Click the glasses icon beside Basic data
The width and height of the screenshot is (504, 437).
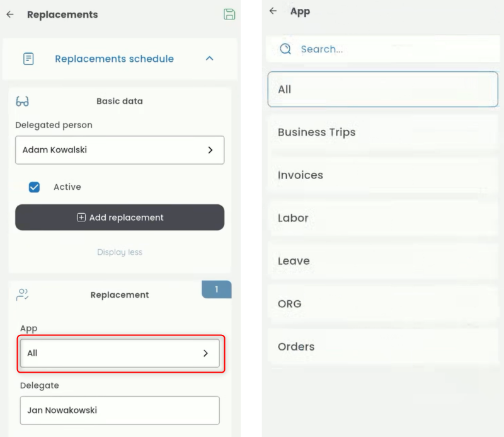23,102
